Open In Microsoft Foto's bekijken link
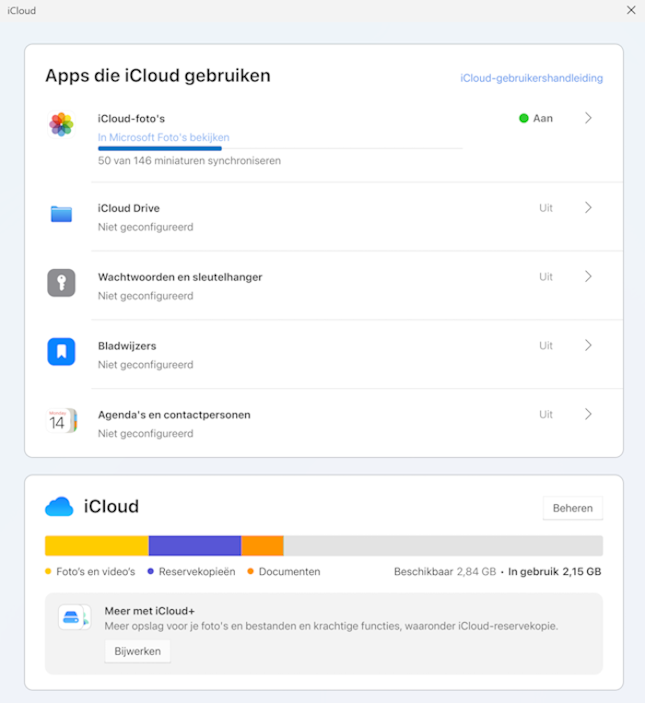645x703 pixels. (x=164, y=137)
